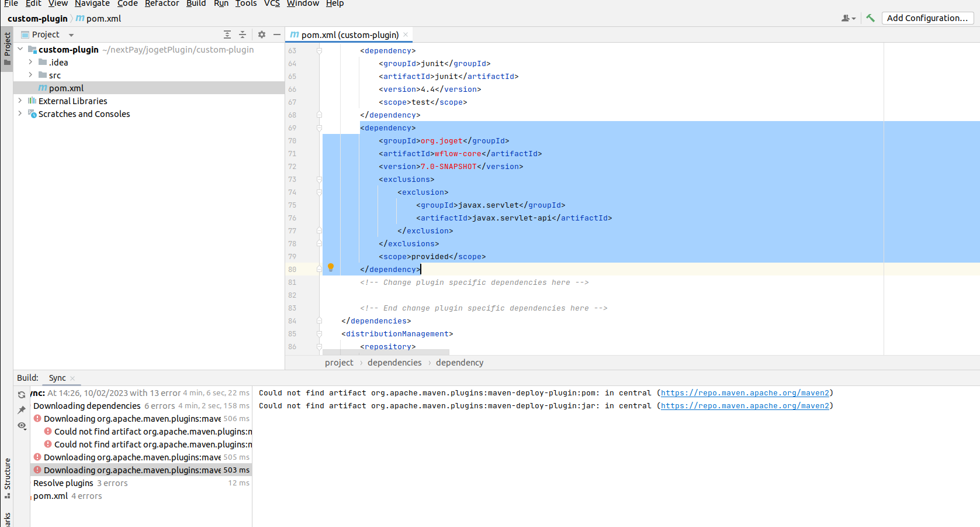Click the pin tab icon in Build panel

point(22,410)
